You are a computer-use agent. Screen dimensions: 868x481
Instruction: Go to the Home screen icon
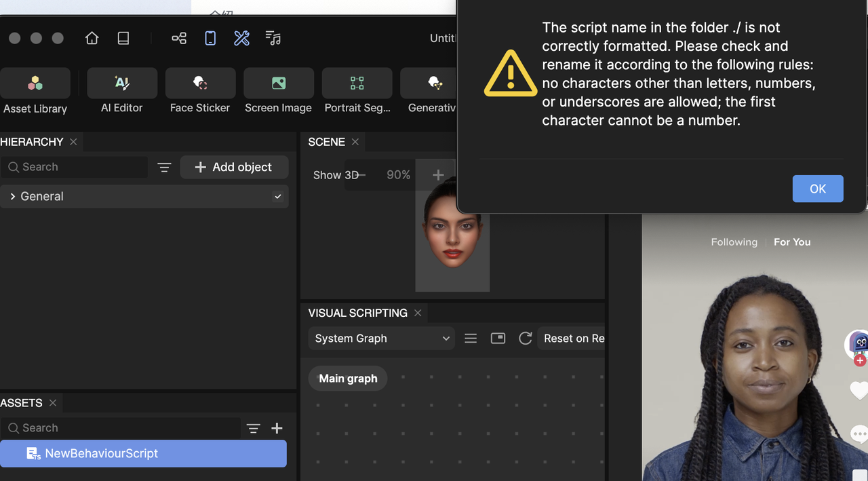pyautogui.click(x=92, y=38)
